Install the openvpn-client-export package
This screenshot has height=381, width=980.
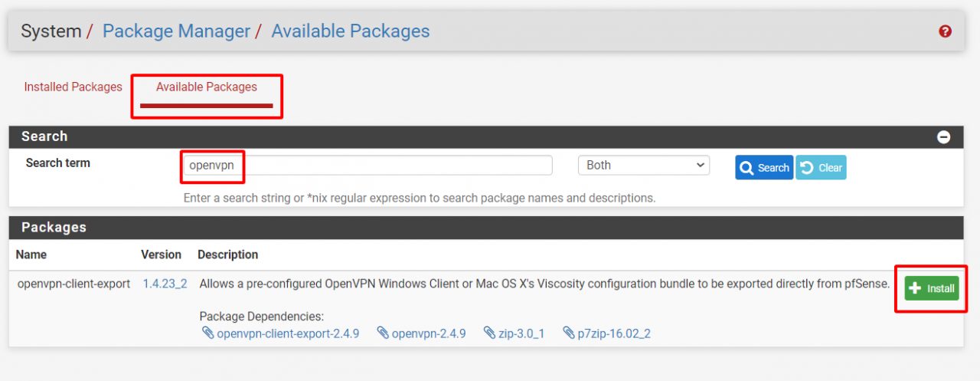(931, 288)
